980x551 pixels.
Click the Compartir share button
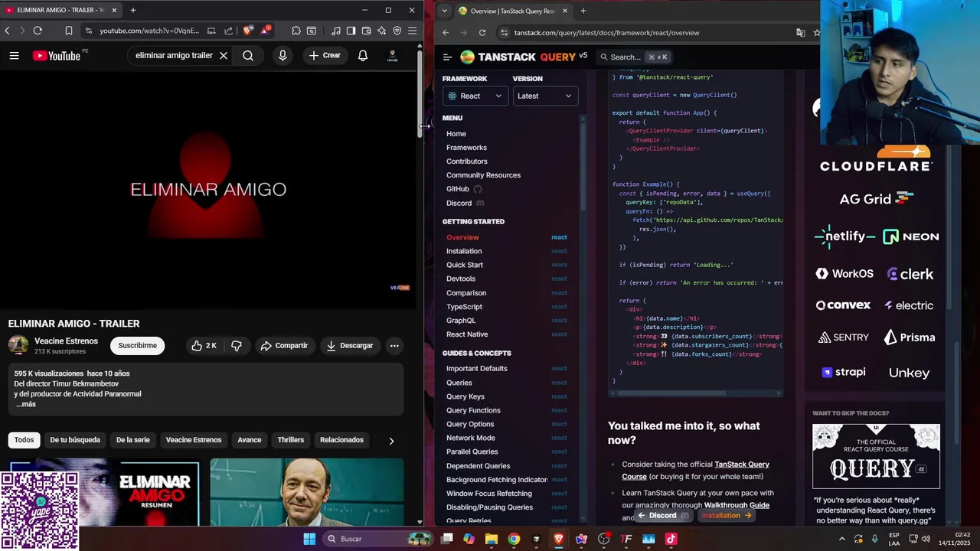[284, 346]
